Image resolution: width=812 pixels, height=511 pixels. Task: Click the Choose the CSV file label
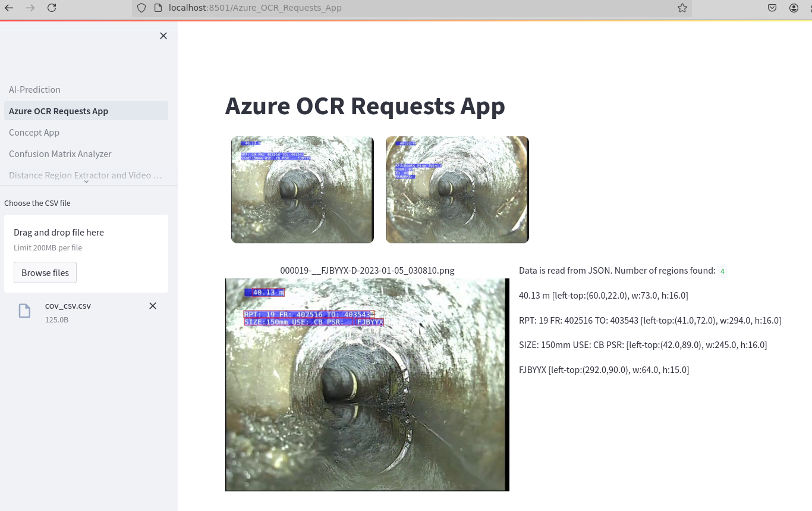(37, 203)
